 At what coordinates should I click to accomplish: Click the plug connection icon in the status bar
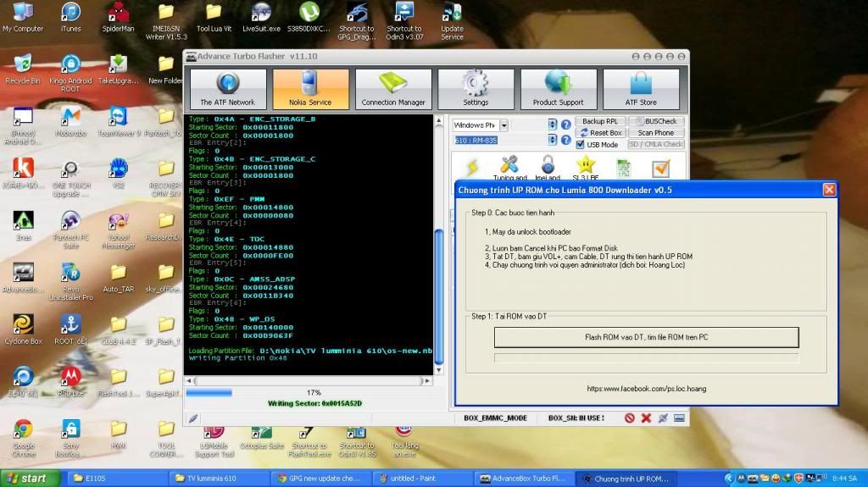[663, 418]
